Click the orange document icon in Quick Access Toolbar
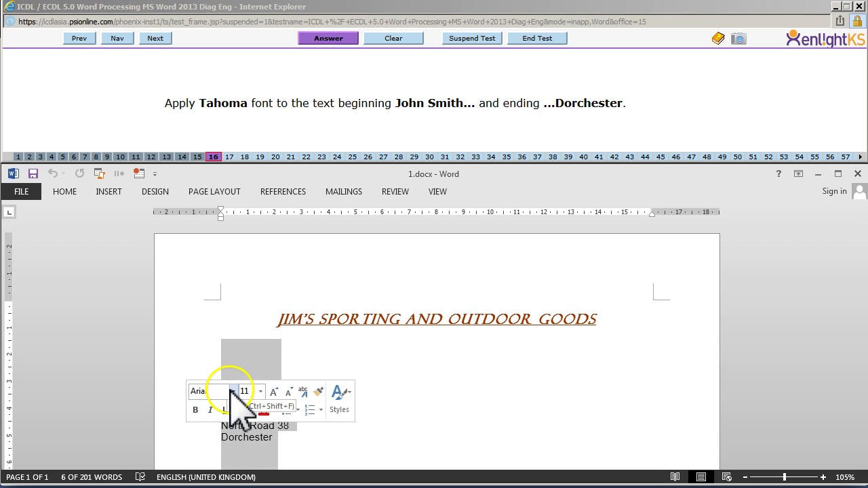Screen dimensions: 868x488 pos(100,174)
